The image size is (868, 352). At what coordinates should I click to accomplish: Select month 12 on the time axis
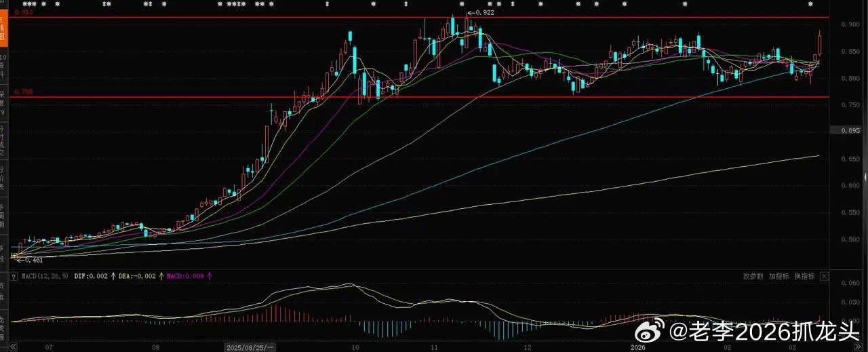coord(527,347)
